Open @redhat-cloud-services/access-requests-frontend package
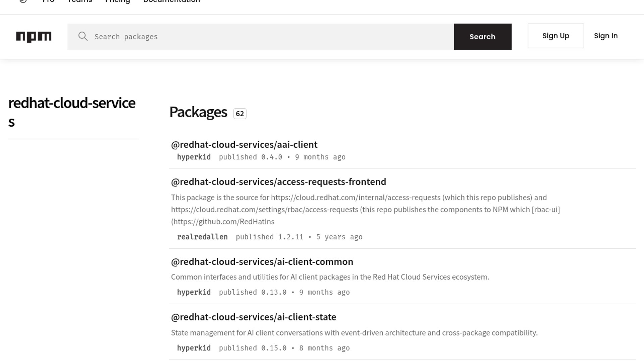Screen dimensions: 644x362 point(278,182)
